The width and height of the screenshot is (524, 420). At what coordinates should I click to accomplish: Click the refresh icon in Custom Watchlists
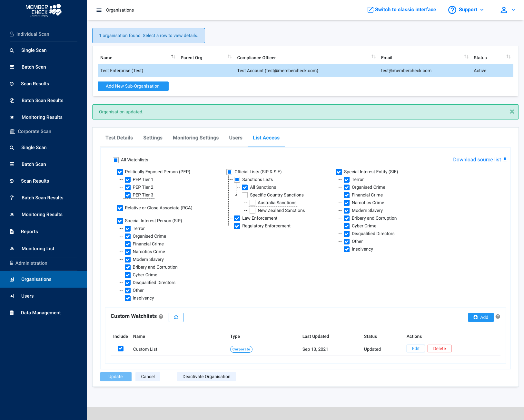[x=176, y=317]
